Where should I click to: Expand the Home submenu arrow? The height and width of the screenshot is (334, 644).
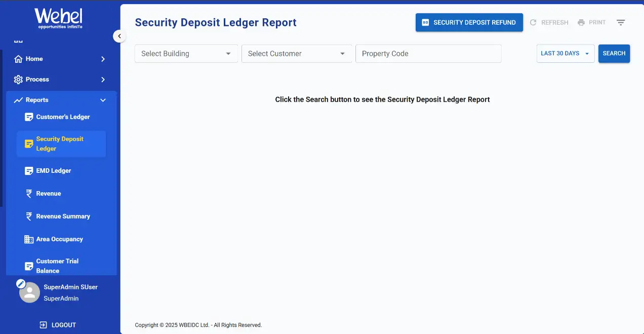(x=103, y=59)
